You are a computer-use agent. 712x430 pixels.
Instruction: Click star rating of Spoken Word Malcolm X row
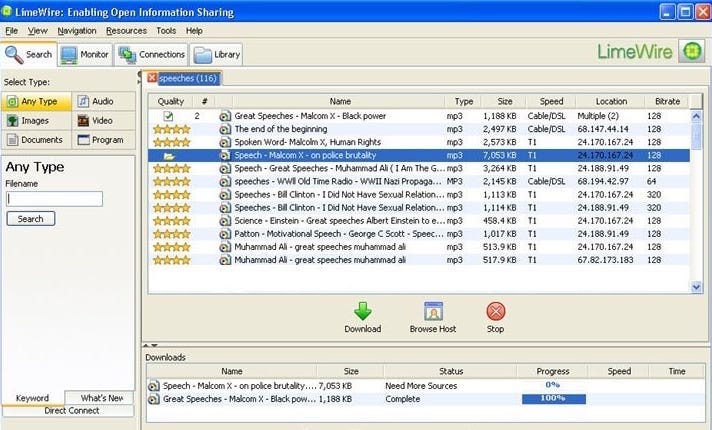pos(172,143)
